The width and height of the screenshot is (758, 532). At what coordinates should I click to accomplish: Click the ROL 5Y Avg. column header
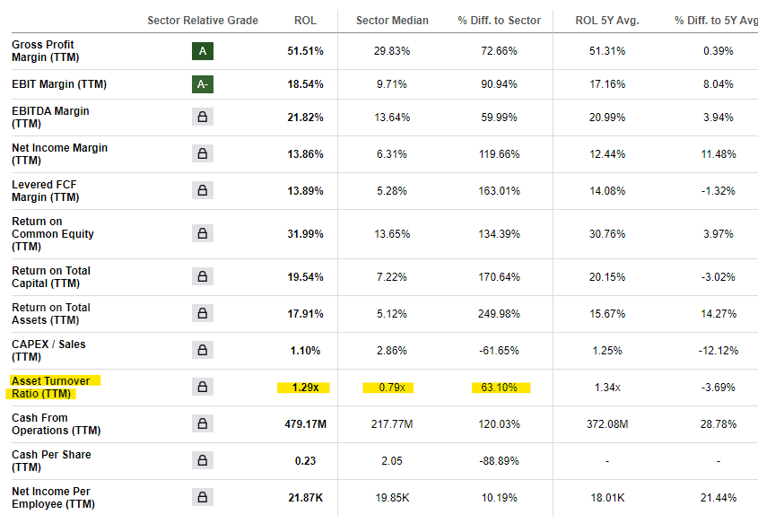pos(607,21)
